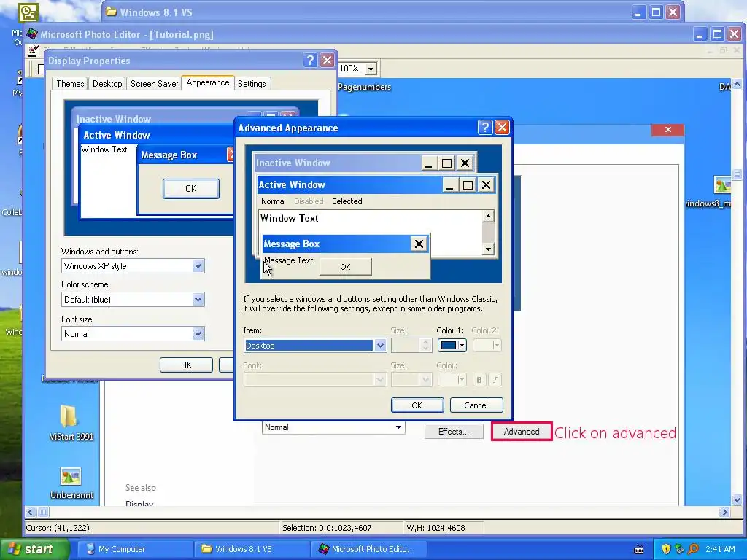Switch to the Desktop tab
The image size is (747, 560).
[x=107, y=84]
